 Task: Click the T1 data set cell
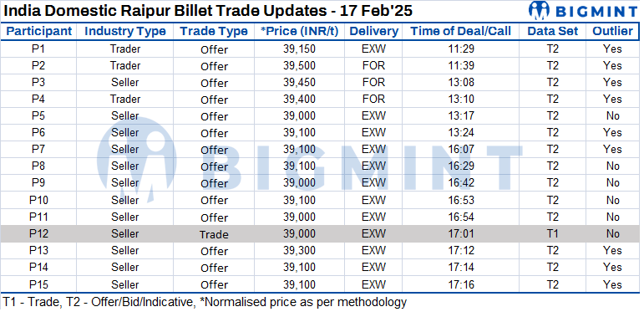[553, 234]
